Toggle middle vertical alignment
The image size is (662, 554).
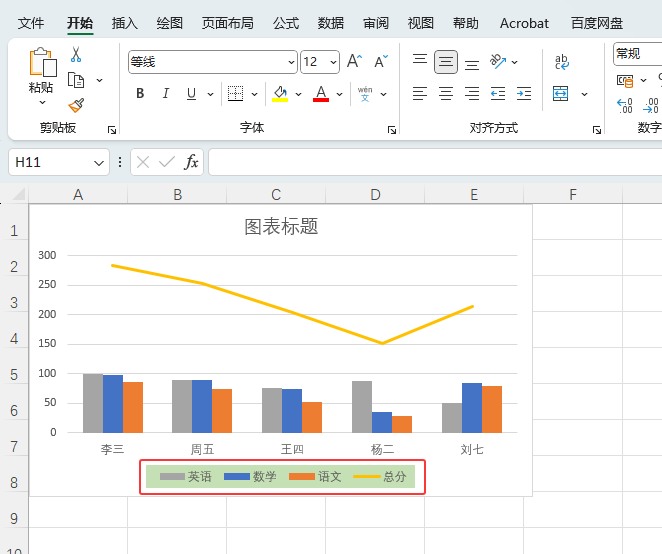445,62
